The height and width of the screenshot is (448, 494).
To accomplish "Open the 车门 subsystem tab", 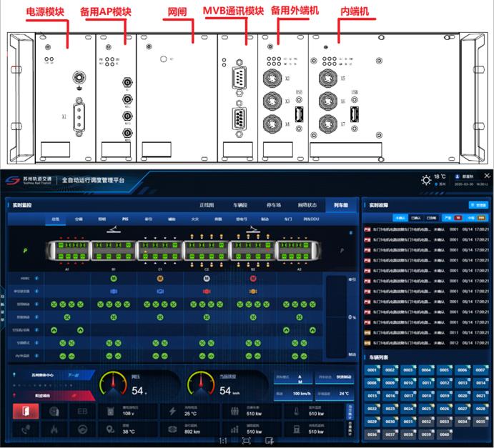I will [x=288, y=219].
